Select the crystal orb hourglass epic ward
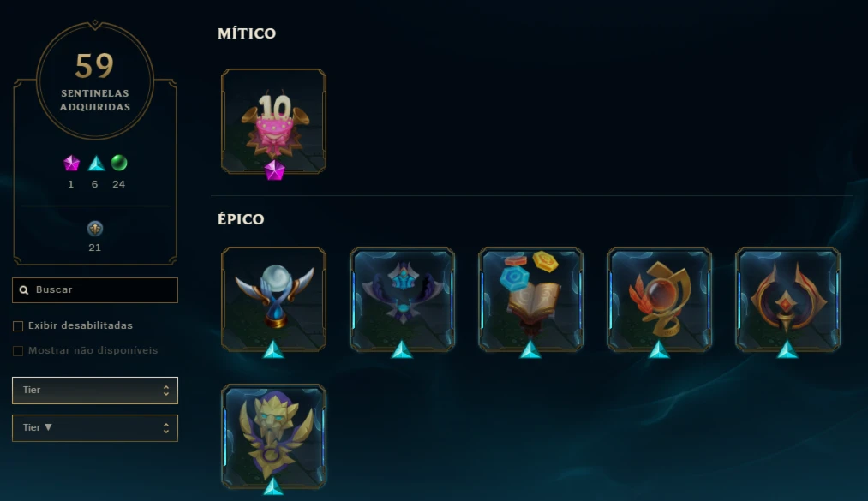The width and height of the screenshot is (868, 501). coord(273,299)
